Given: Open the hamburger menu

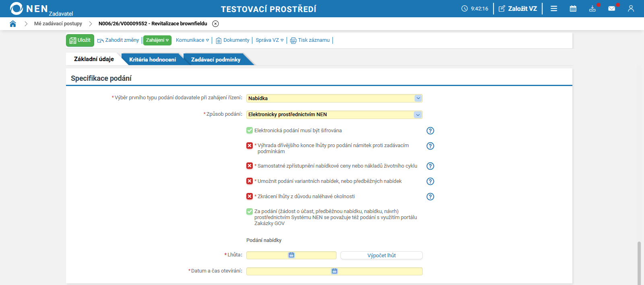Looking at the screenshot, I should (554, 8).
